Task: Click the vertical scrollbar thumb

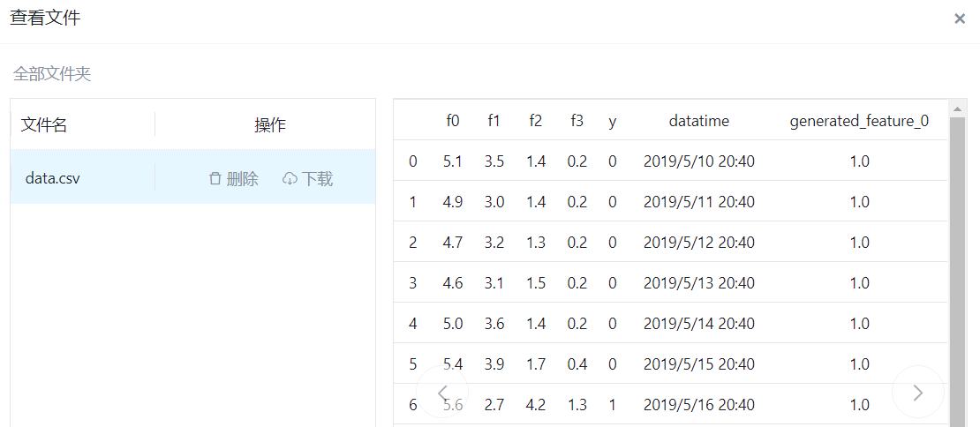Action: click(956, 265)
